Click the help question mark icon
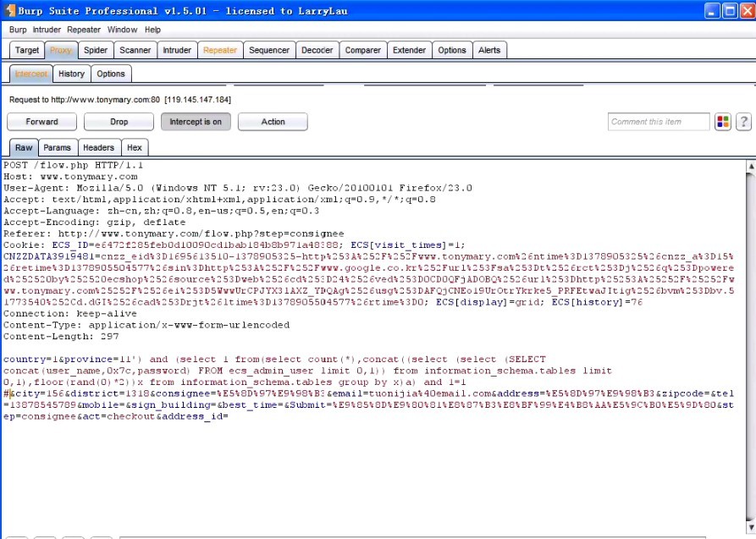The image size is (756, 539). 743,122
